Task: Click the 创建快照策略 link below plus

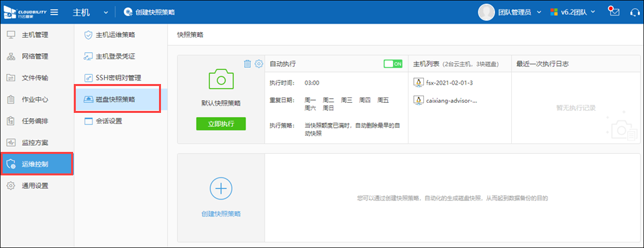Action: [221, 214]
